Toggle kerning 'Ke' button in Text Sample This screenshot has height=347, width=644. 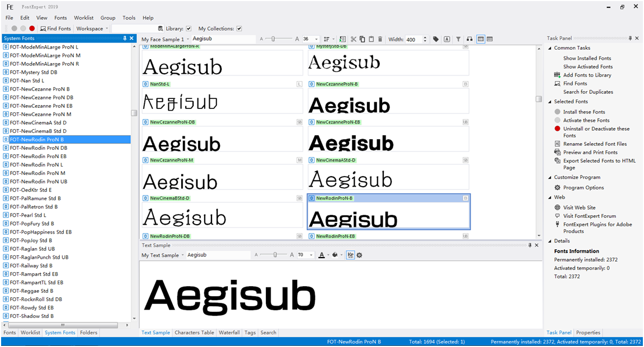pyautogui.click(x=350, y=255)
